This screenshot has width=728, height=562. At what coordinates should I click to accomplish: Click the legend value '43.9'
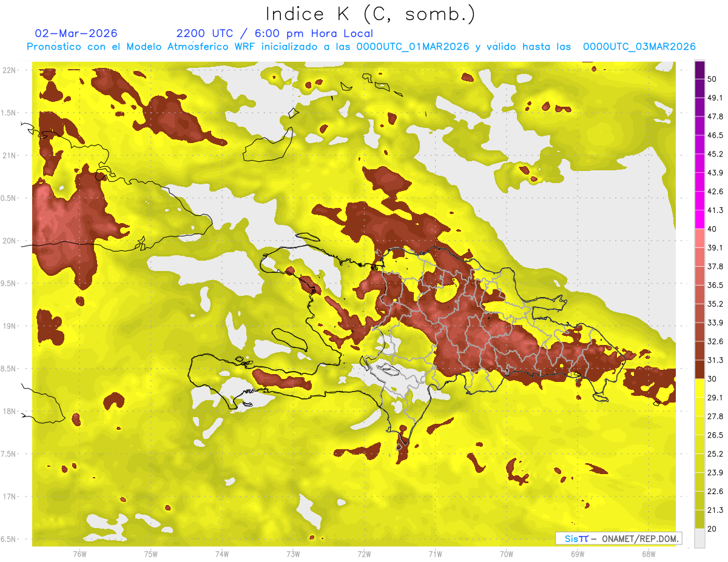click(x=716, y=173)
